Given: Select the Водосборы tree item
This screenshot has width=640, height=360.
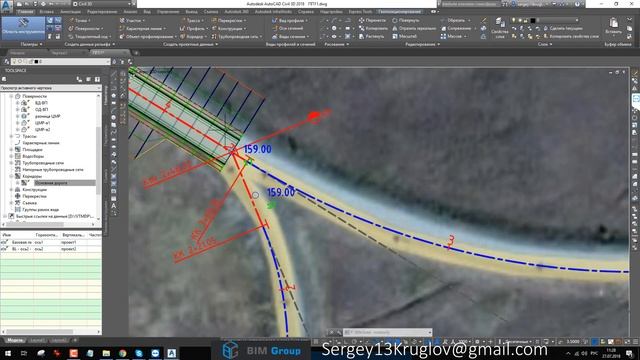Looking at the screenshot, I should tap(33, 156).
